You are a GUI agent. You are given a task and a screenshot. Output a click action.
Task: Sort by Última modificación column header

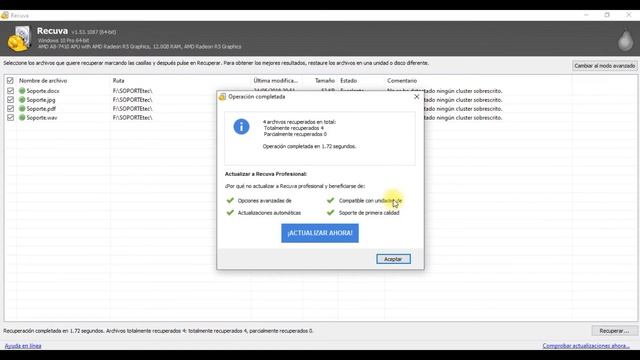click(x=276, y=81)
